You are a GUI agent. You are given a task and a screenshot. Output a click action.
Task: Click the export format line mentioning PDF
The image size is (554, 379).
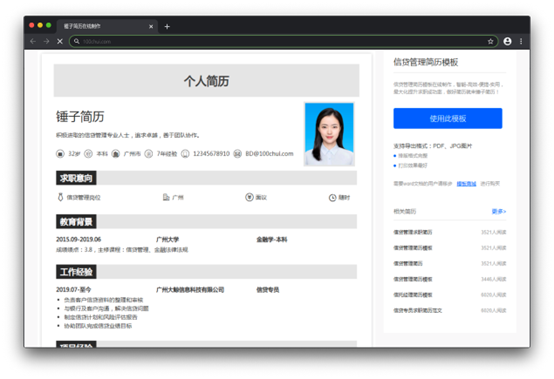click(x=432, y=146)
